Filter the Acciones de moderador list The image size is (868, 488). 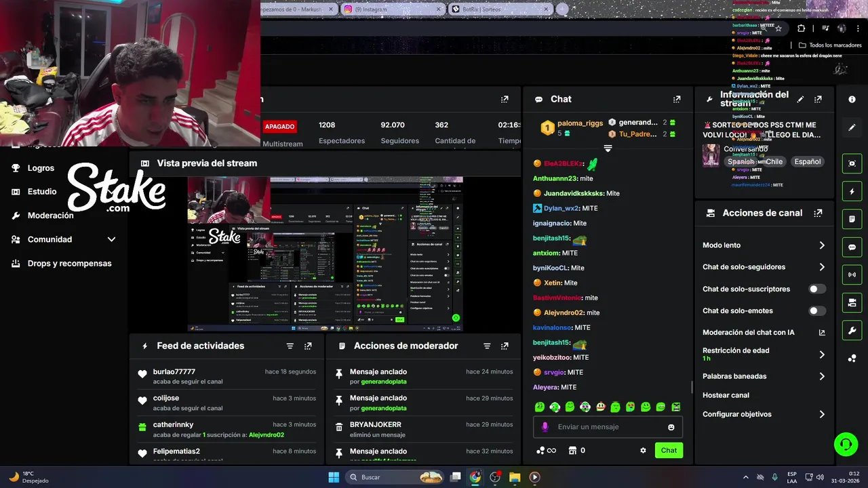click(x=487, y=346)
